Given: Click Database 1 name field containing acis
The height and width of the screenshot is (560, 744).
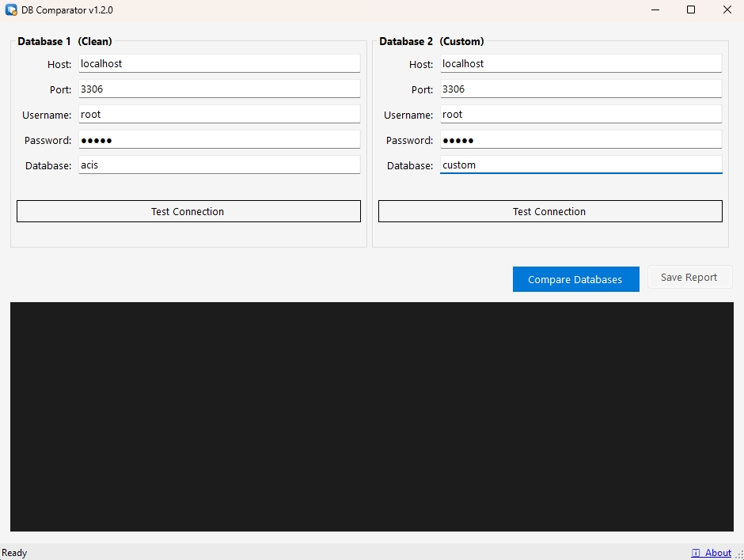Looking at the screenshot, I should [219, 165].
